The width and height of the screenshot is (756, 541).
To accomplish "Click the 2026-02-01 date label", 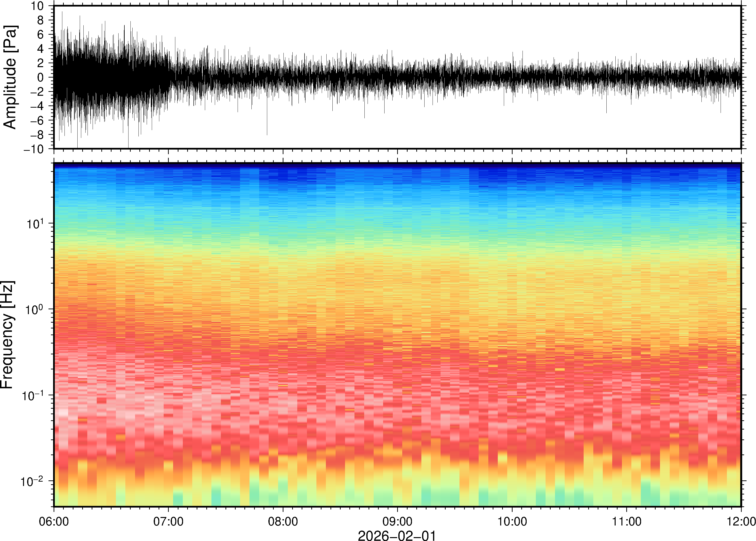I will (396, 535).
